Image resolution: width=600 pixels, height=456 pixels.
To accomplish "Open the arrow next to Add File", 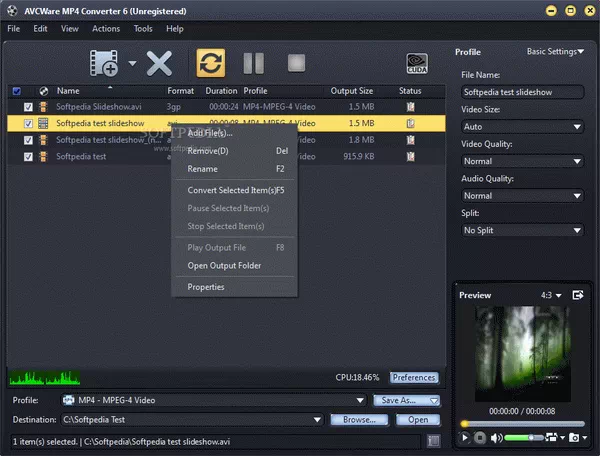I will point(132,63).
